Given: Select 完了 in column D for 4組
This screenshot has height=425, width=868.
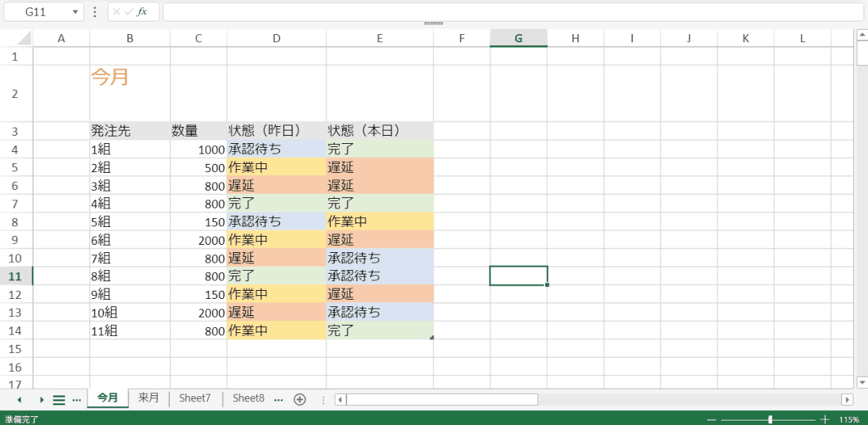Looking at the screenshot, I should (276, 204).
